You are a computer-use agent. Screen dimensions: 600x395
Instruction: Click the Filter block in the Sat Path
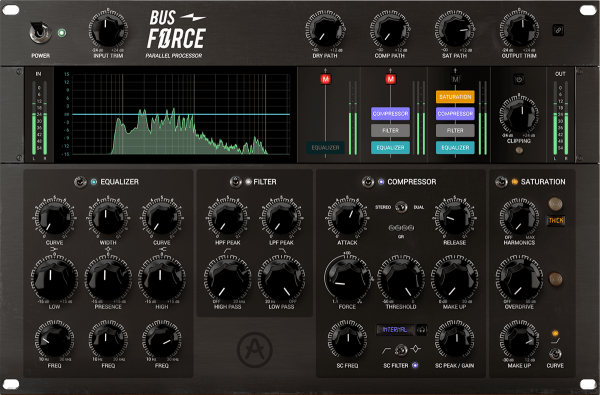click(x=455, y=131)
